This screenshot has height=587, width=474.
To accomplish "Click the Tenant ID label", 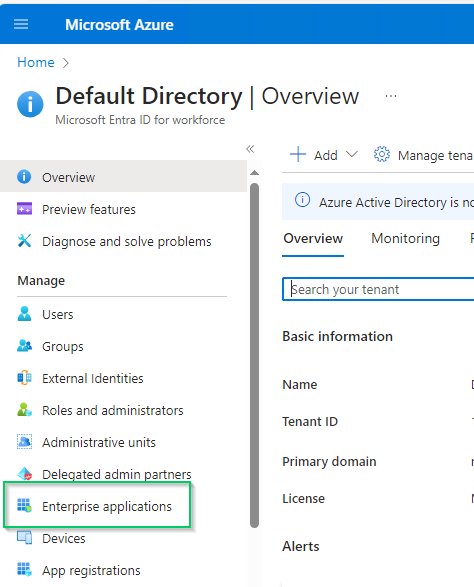I will click(x=310, y=422).
